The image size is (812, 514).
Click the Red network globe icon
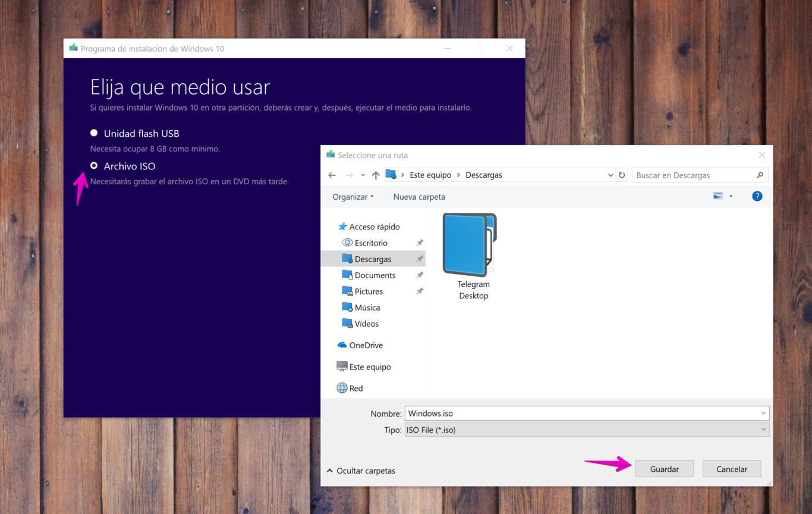pyautogui.click(x=342, y=388)
